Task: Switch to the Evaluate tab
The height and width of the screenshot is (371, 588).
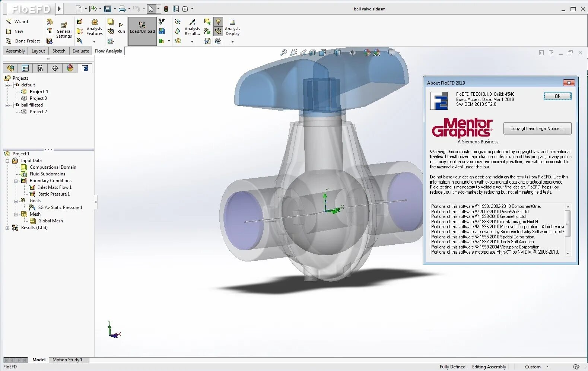Action: [81, 51]
